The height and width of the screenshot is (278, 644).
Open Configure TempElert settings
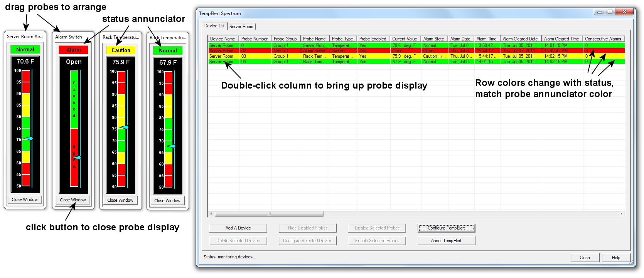pos(446,228)
